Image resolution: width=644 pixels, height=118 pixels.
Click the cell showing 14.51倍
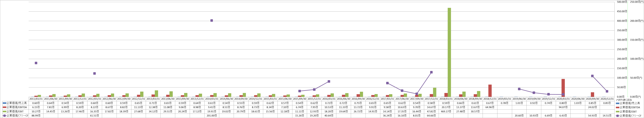pyautogui.click(x=607, y=116)
